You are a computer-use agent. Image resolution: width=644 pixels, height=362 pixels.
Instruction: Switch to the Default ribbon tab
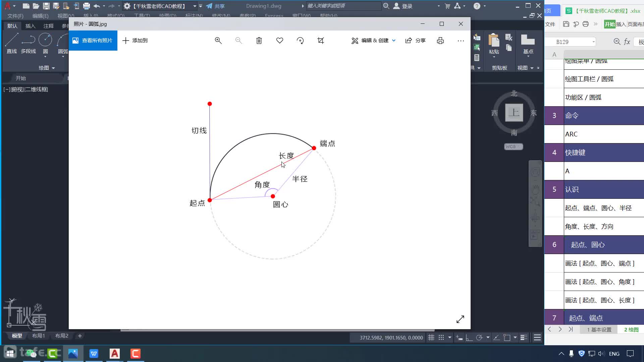12,26
